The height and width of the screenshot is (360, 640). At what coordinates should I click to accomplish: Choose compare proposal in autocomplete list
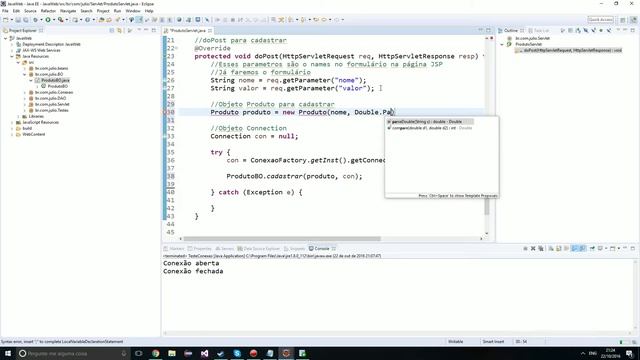coord(430,128)
